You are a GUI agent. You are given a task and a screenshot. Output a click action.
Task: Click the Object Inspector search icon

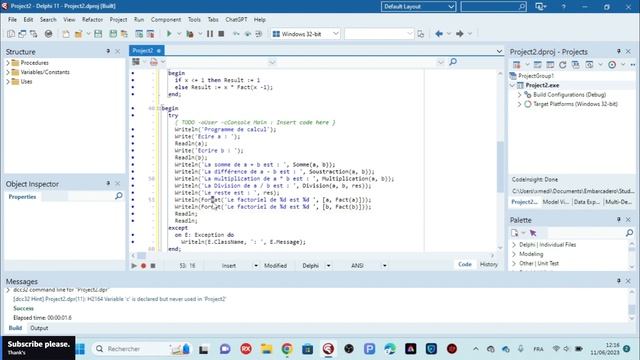click(x=118, y=196)
